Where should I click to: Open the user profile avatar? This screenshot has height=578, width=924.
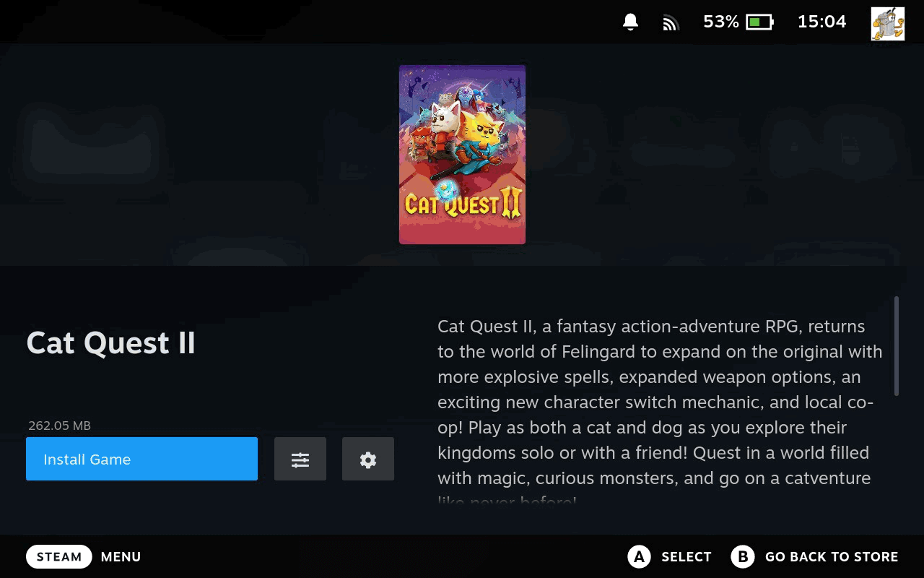(888, 24)
